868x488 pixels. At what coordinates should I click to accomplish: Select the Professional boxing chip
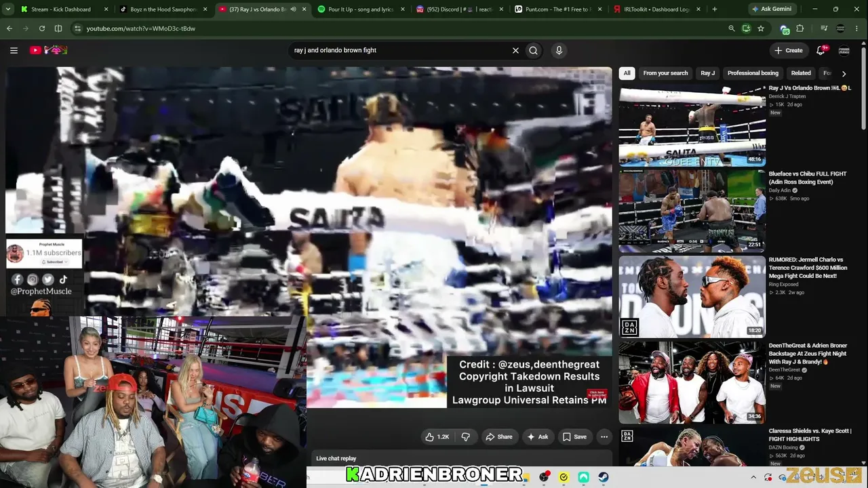coord(753,73)
